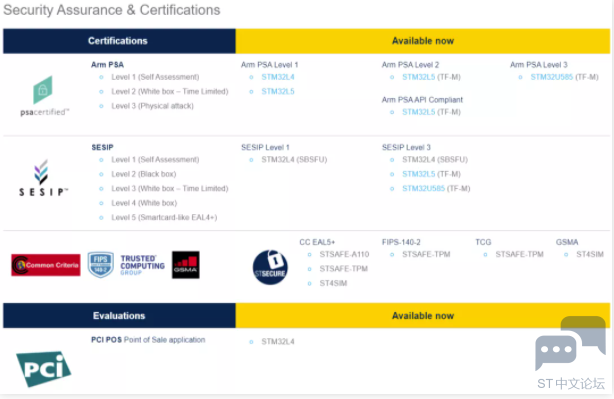Select STSAFE-TPM under CC EAL5+
Viewport: 614px width, 399px height.
pos(343,269)
